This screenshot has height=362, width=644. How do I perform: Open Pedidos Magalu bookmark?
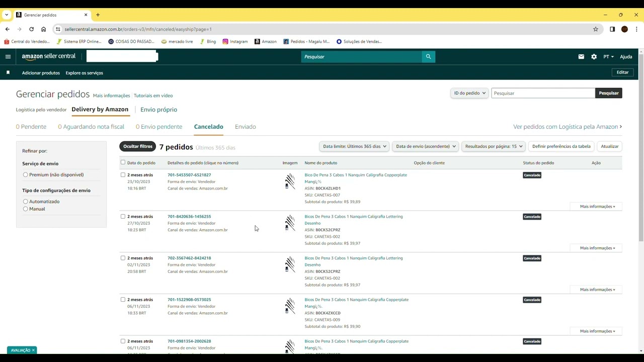point(306,41)
